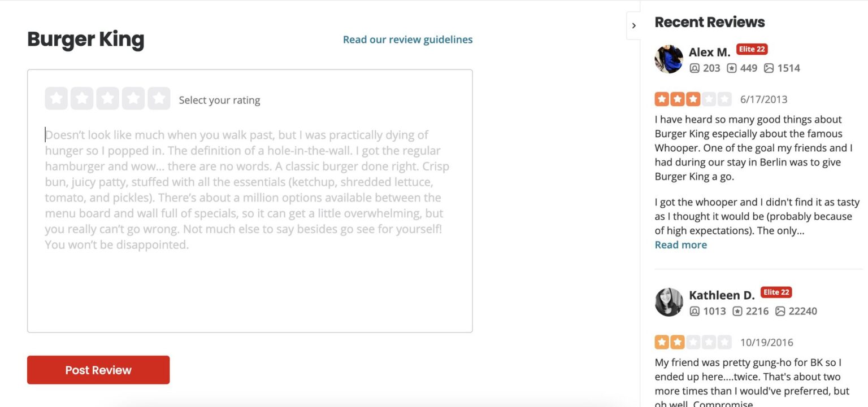Open the review guidelines link
Screen dimensions: 868x407
coord(407,40)
